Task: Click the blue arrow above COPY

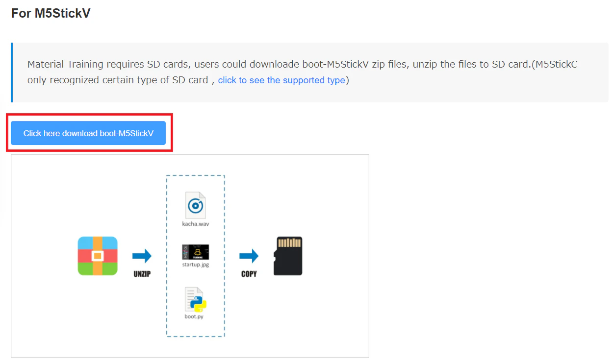Action: coord(249,256)
